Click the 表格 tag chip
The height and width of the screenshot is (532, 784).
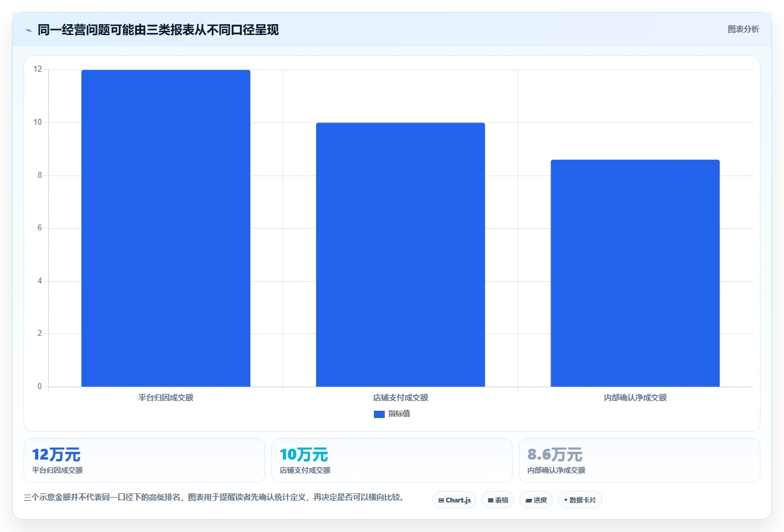coord(498,500)
